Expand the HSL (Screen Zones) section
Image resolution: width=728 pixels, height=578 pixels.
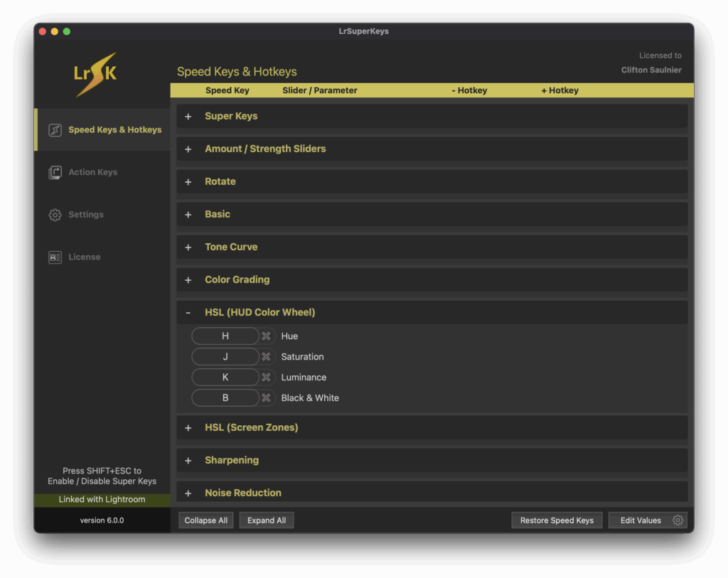pyautogui.click(x=188, y=427)
